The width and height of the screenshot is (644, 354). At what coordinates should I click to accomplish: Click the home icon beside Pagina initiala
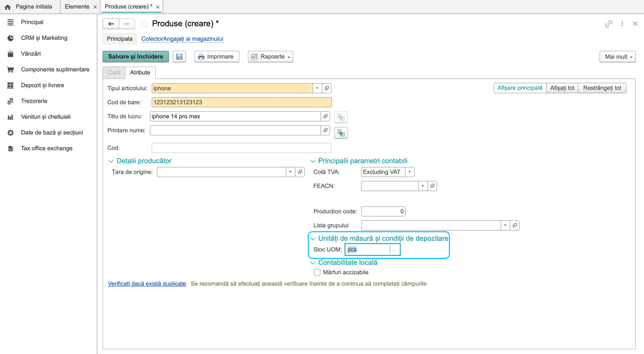(x=8, y=7)
